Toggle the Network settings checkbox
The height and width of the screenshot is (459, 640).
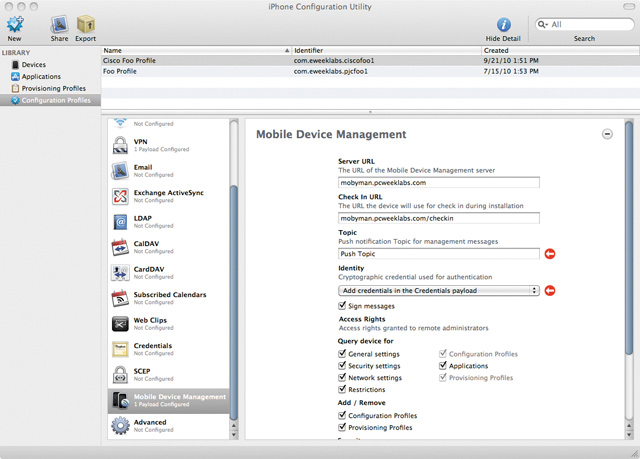click(342, 377)
